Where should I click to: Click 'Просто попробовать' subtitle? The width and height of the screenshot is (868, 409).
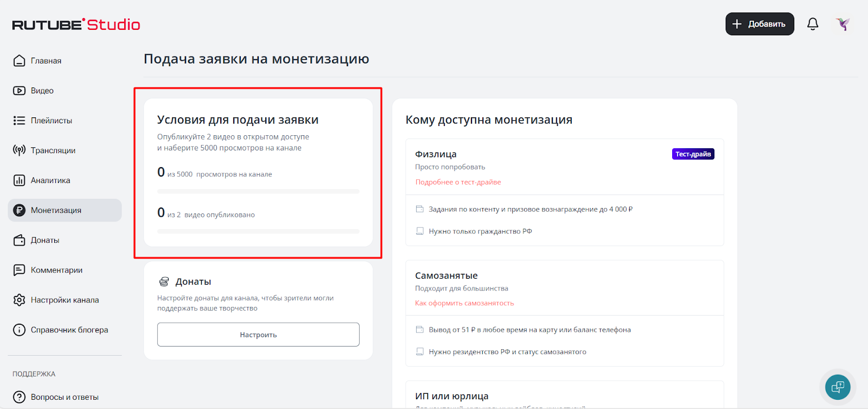(x=450, y=167)
